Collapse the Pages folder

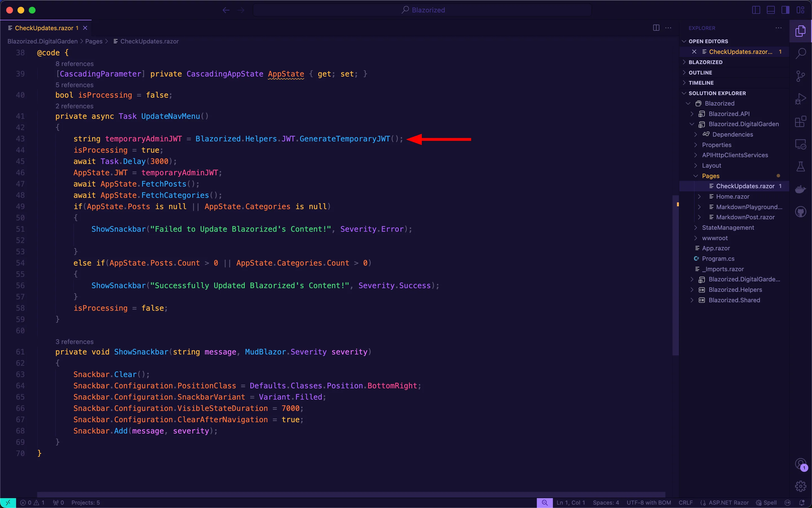[x=696, y=176]
